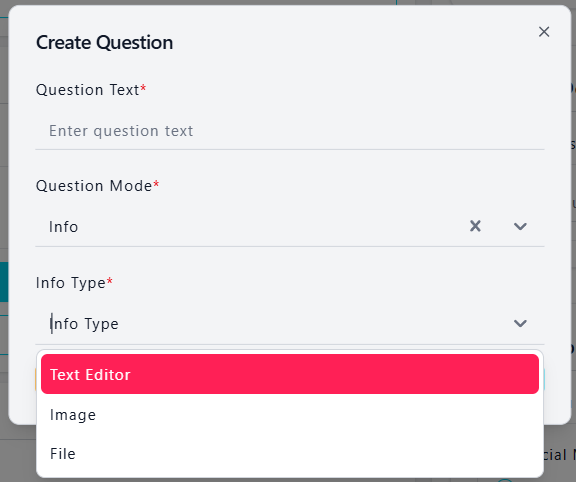This screenshot has width=576, height=482.
Task: Click the red asterisk beside Question Mode
Action: click(x=156, y=184)
